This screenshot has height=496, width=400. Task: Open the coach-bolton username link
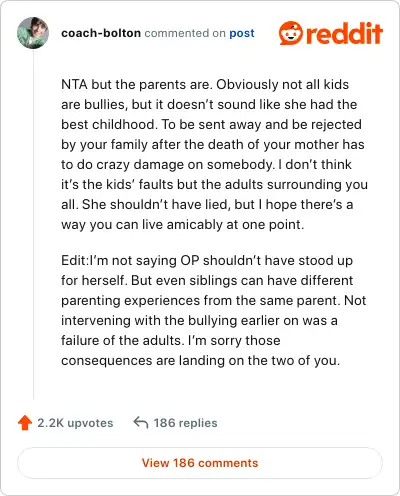tap(101, 33)
